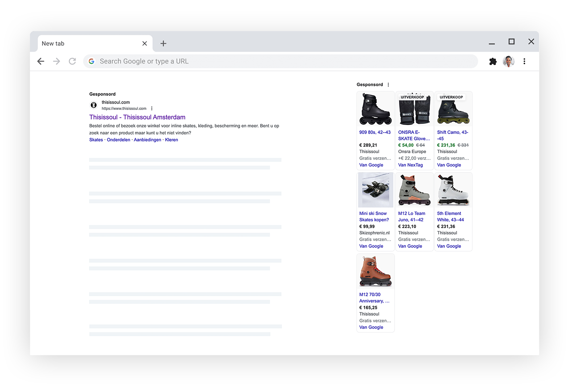Image resolution: width=572 pixels, height=392 pixels.
Task: Follow the Kleren sitelink
Action: 171,140
